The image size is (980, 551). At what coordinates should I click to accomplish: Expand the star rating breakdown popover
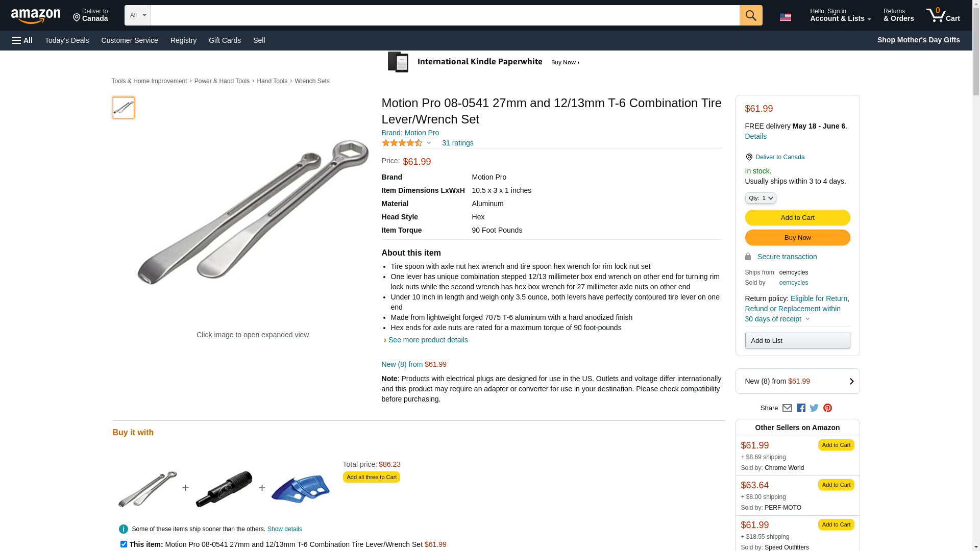click(x=406, y=143)
